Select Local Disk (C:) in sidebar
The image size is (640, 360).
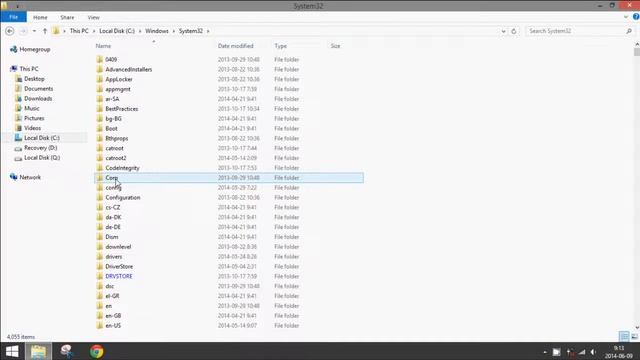point(42,138)
